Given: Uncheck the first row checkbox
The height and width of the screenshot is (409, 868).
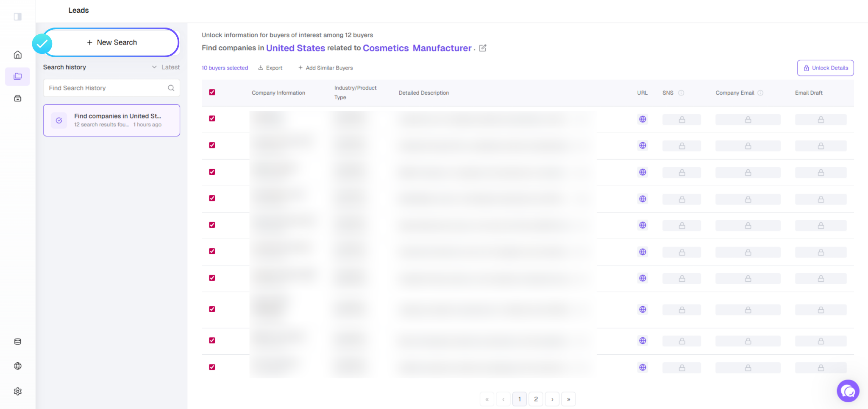Looking at the screenshot, I should pyautogui.click(x=212, y=118).
